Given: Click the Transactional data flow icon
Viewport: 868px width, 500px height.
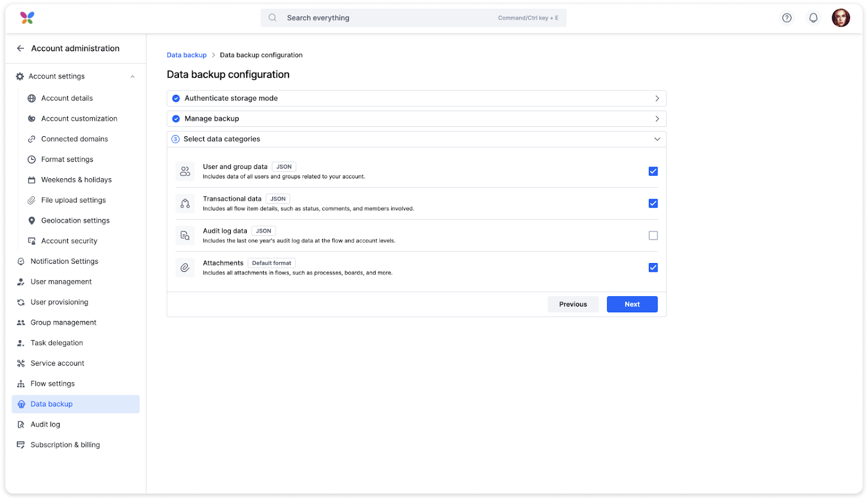Looking at the screenshot, I should click(185, 203).
